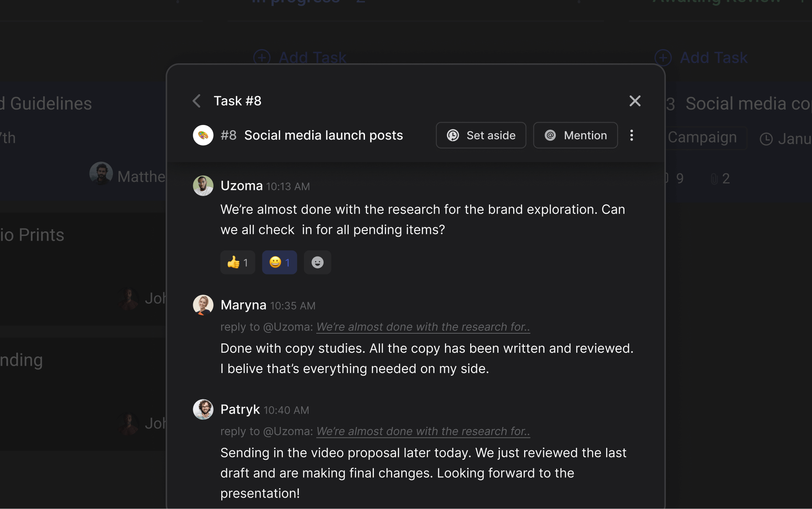Expand Maryna's quoted reply to Uzoma

click(423, 327)
